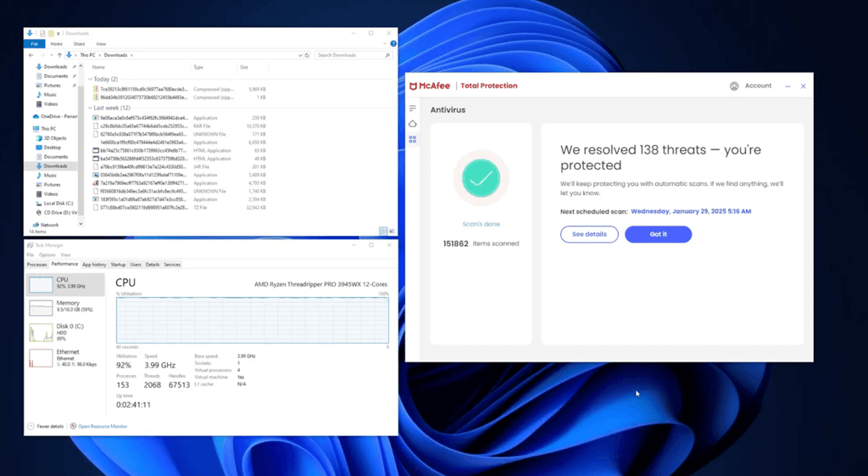Image resolution: width=868 pixels, height=476 pixels.
Task: Click the Account profile icon in McAfee
Action: [734, 86]
